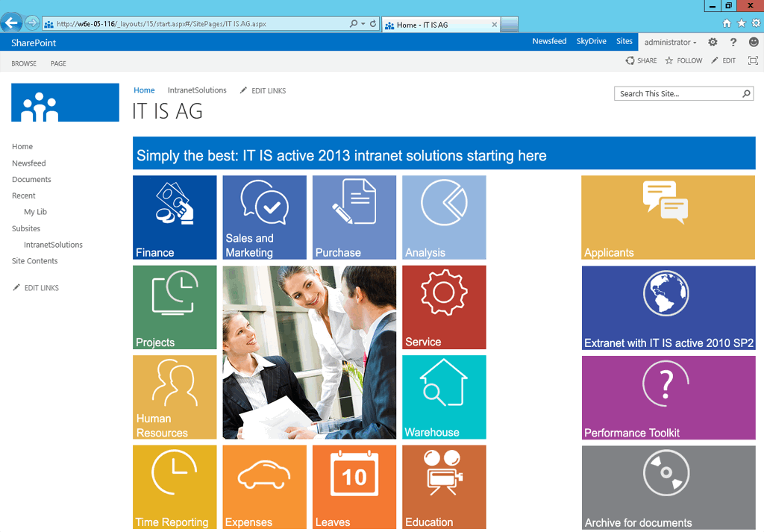Open the Leaves calendar tile

[x=354, y=487]
